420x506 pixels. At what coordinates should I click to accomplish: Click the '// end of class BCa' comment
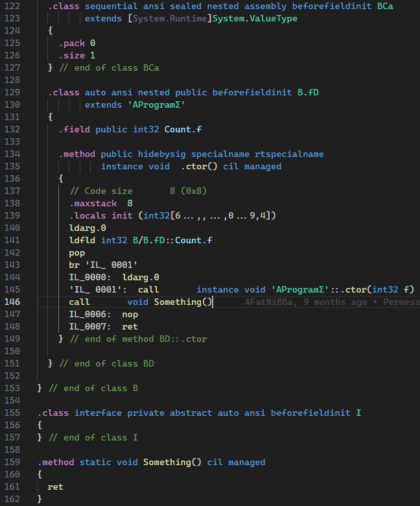click(109, 67)
